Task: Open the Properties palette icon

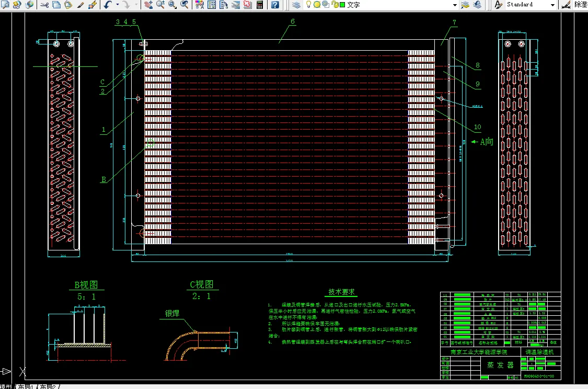Action: click(x=200, y=5)
